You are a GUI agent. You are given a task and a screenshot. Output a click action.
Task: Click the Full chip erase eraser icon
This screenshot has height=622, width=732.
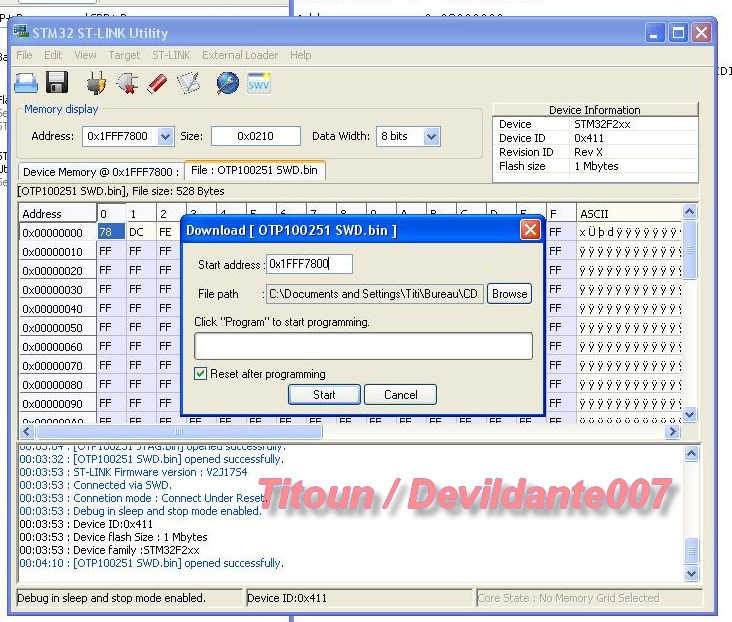(157, 84)
